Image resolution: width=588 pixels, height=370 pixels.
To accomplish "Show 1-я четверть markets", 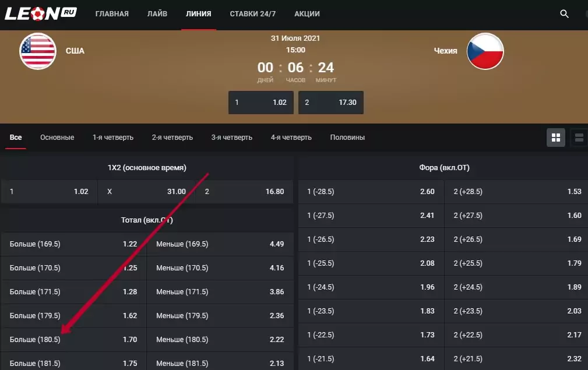I will tap(113, 138).
